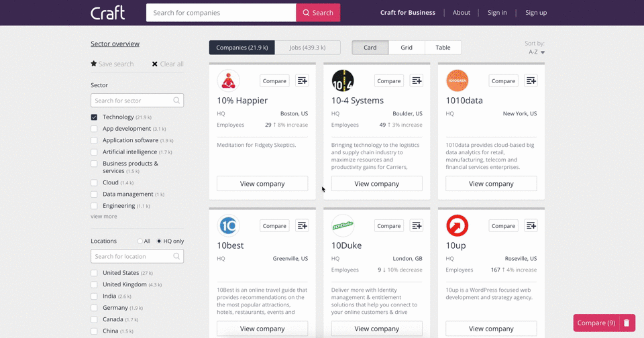Select the HQ only radio button
The image size is (644, 338).
point(159,241)
